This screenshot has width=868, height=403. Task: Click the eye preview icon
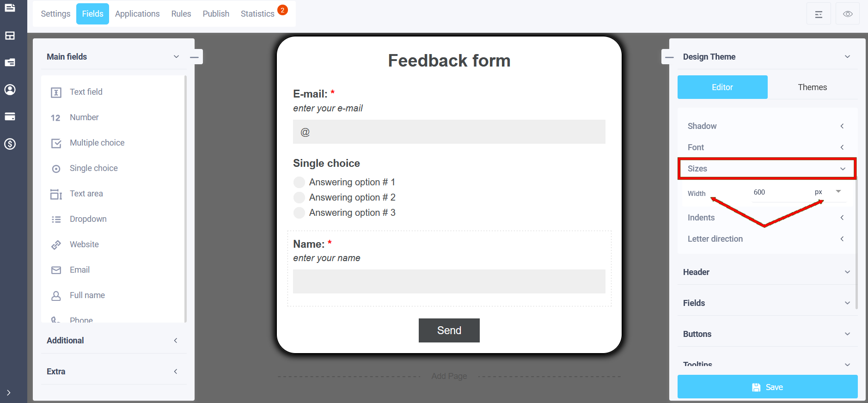click(x=847, y=14)
